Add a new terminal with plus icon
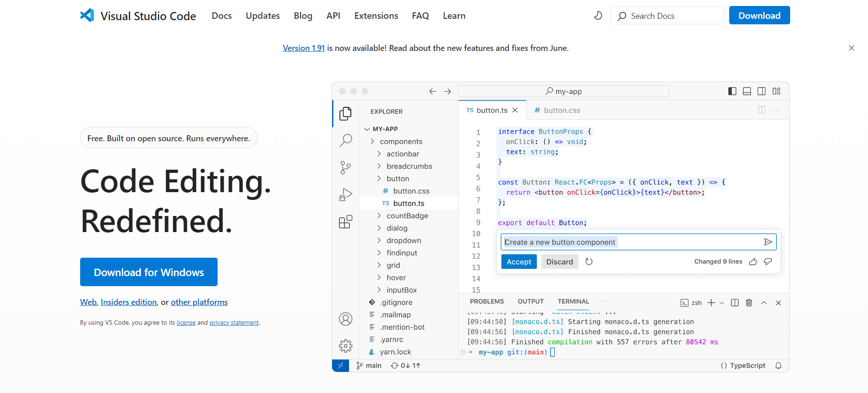The height and width of the screenshot is (393, 868). (x=711, y=303)
